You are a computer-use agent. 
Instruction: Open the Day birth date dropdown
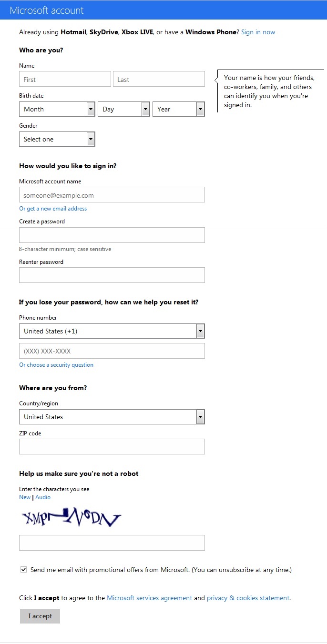(x=124, y=109)
